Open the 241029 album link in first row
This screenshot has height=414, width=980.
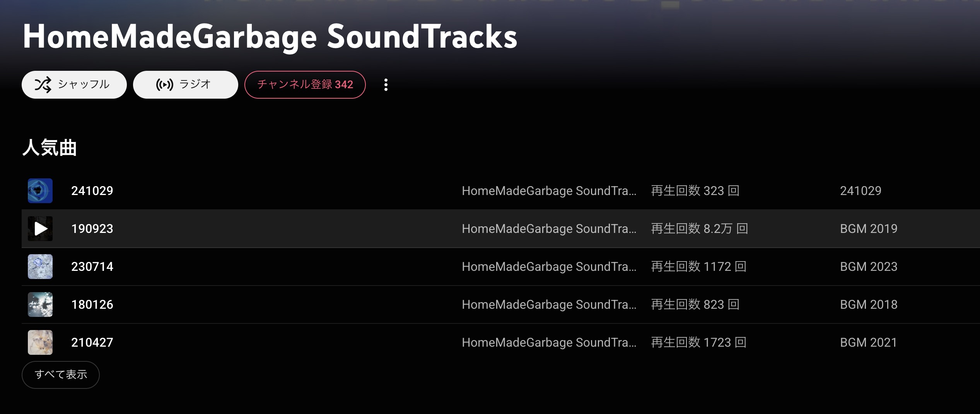point(860,191)
